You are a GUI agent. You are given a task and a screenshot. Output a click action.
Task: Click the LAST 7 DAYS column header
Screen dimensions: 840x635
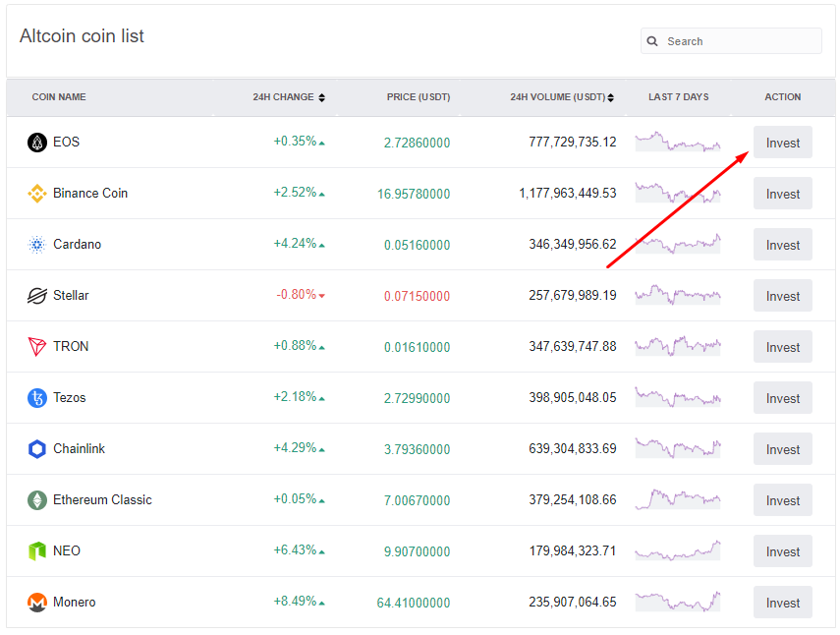[678, 97]
